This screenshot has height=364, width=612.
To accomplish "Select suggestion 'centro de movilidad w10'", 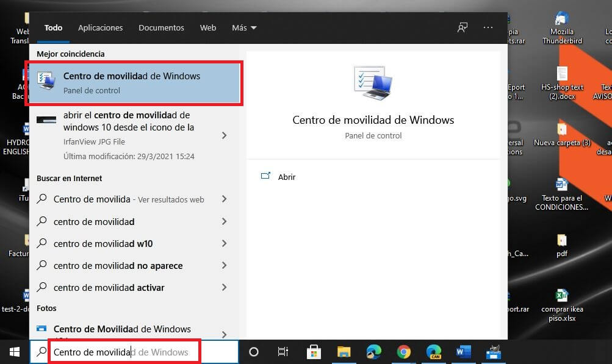I will 103,244.
